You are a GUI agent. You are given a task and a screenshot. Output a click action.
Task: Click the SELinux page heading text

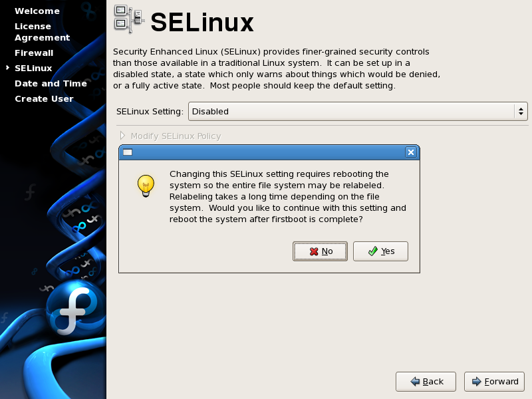(202, 23)
